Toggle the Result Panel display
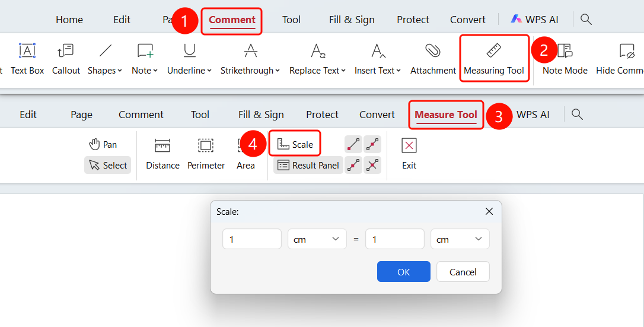The image size is (644, 327). [308, 165]
